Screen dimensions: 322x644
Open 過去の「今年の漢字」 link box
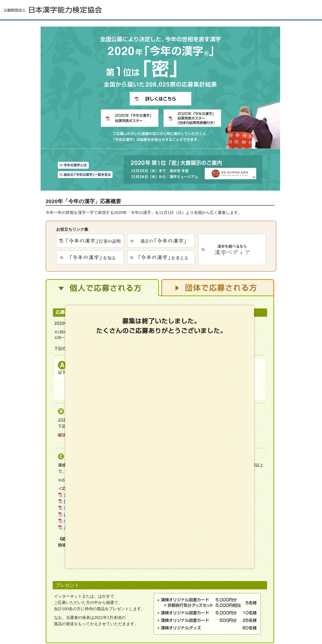(x=161, y=241)
